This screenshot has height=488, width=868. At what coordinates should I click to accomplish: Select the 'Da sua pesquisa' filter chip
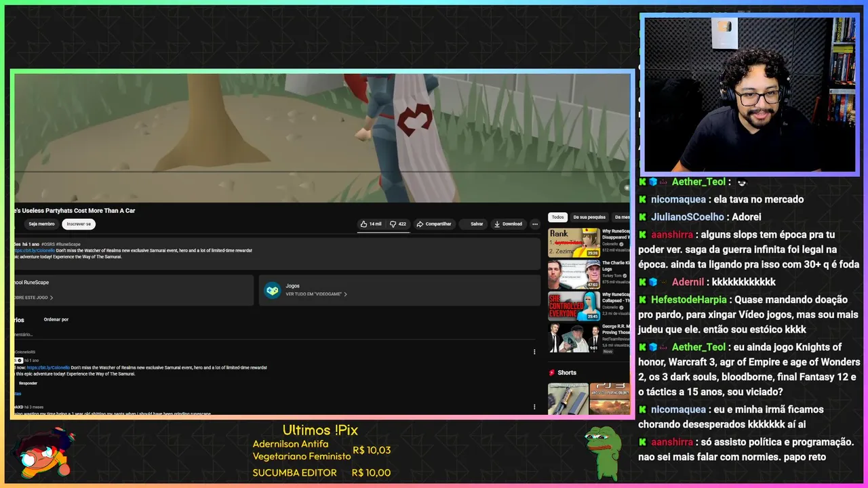[x=589, y=217]
